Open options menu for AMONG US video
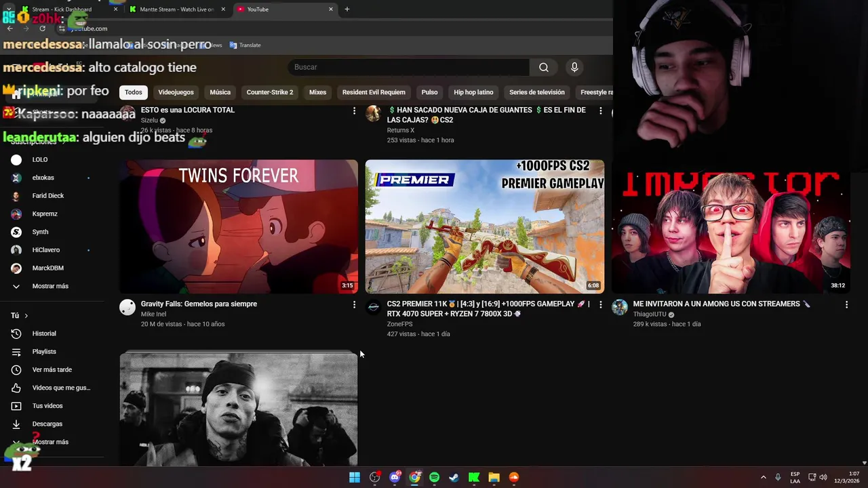 (x=846, y=305)
